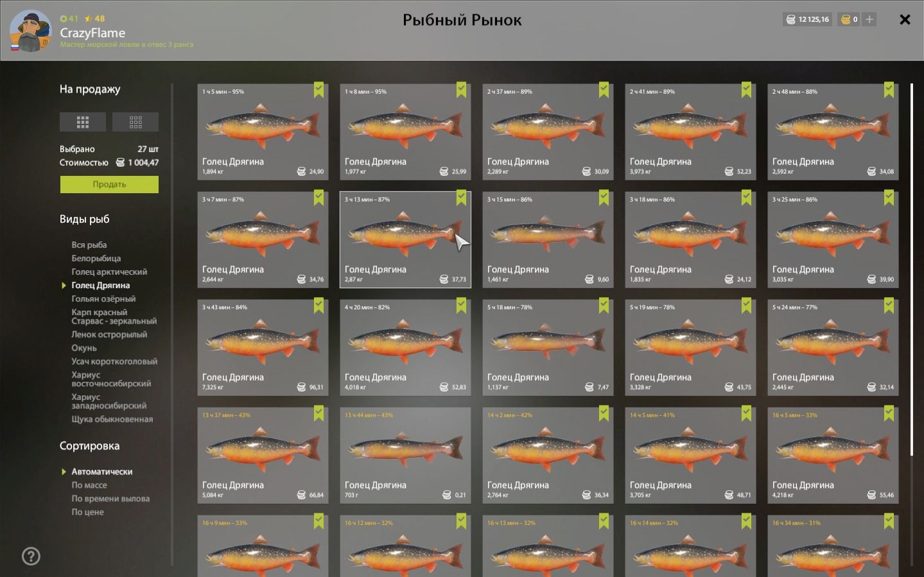This screenshot has width=924, height=577.
Task: Click the silver coin balance 12 125,16
Action: click(x=807, y=19)
